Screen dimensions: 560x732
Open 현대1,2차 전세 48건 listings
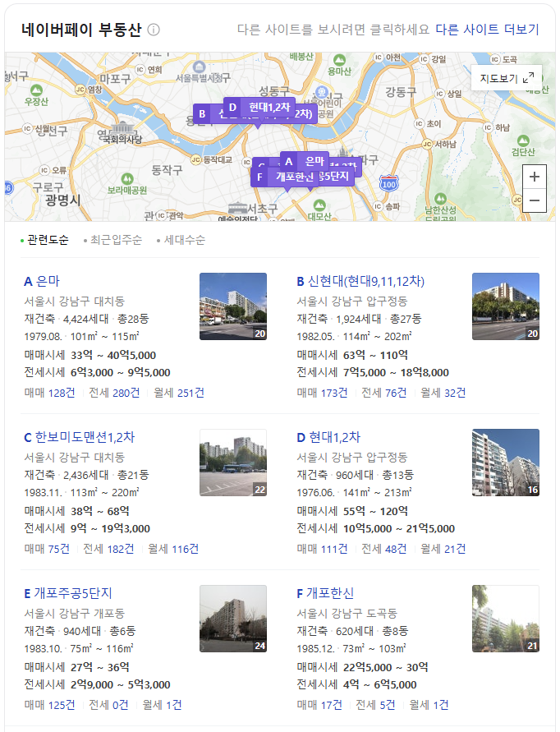(x=384, y=549)
